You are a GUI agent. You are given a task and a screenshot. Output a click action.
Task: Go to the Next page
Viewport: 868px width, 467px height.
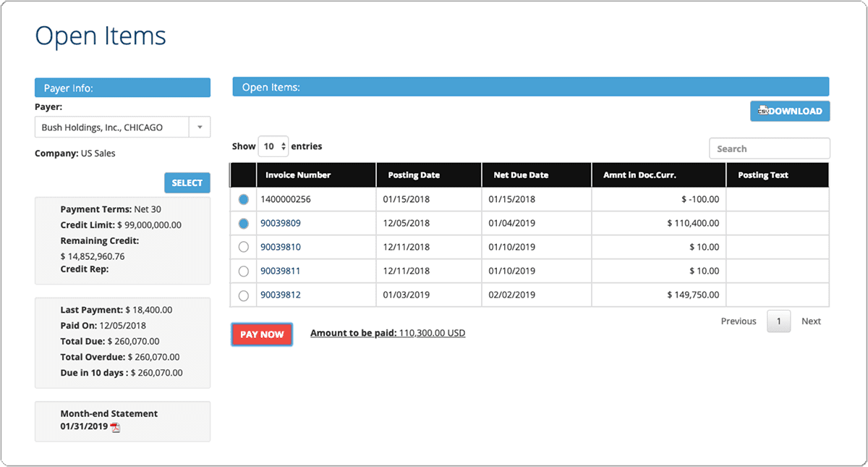(x=811, y=321)
